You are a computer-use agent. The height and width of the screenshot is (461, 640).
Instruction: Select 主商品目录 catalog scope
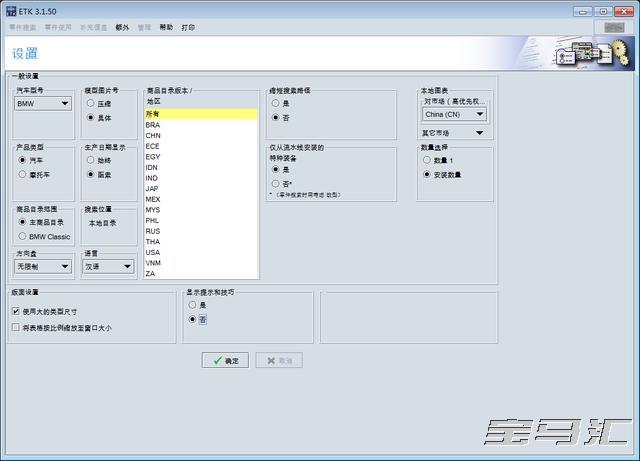(22, 222)
